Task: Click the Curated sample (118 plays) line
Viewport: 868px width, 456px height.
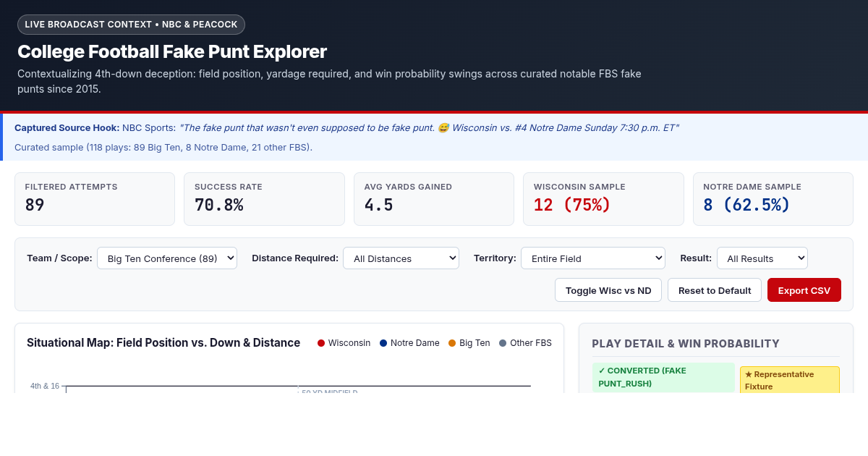Action: pos(163,147)
